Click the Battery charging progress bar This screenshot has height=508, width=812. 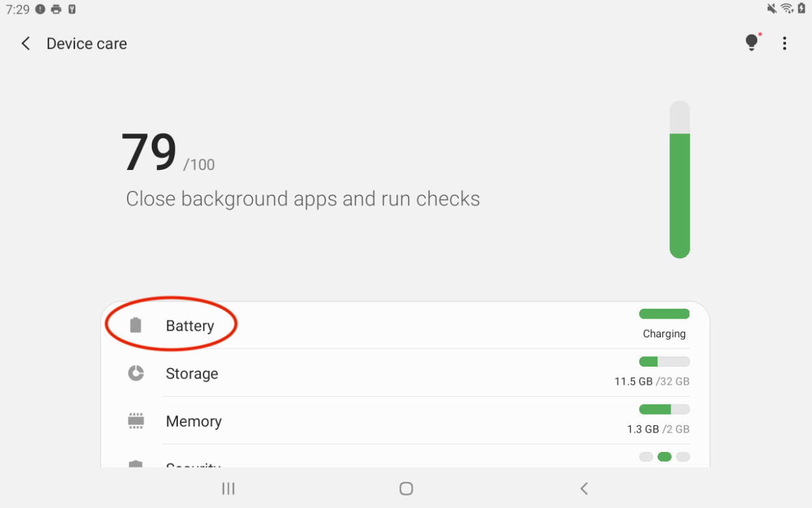click(664, 314)
